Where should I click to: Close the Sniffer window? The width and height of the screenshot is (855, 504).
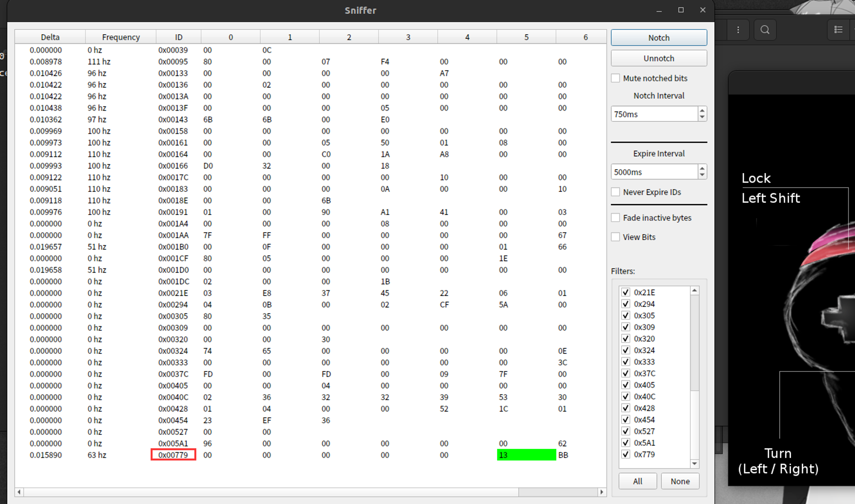click(703, 10)
